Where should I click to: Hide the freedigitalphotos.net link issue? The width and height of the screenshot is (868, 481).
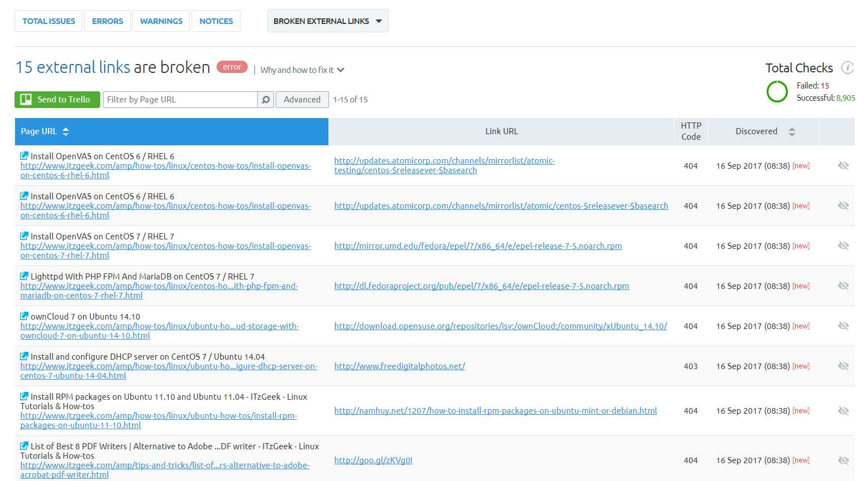coord(844,366)
